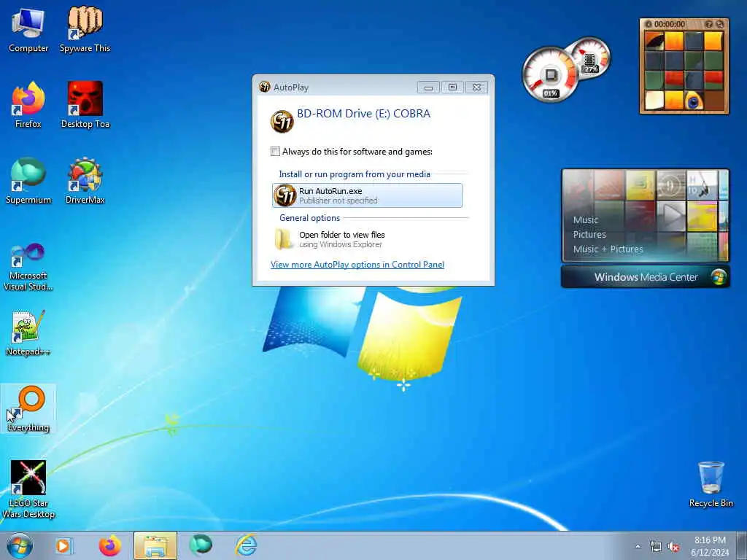Open Music + Pictures in Media Center gadget
Screen dimensions: 747x560
[x=608, y=249]
